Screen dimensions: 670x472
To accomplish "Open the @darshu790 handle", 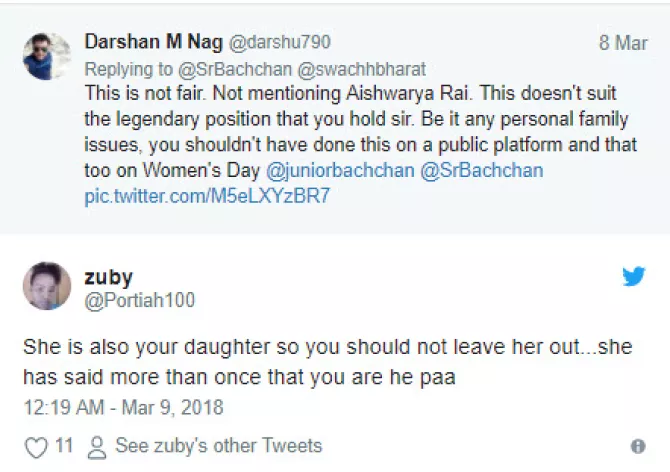I will coord(281,42).
